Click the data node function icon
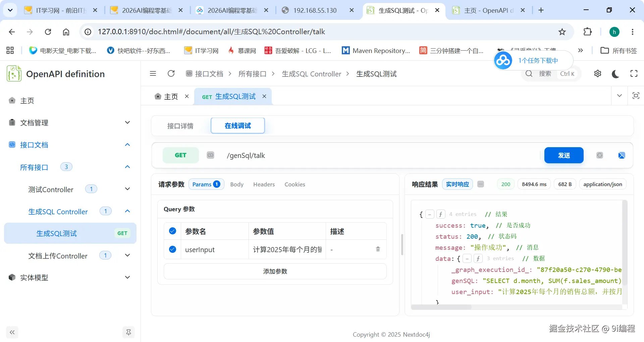644x342 pixels. pyautogui.click(x=478, y=259)
